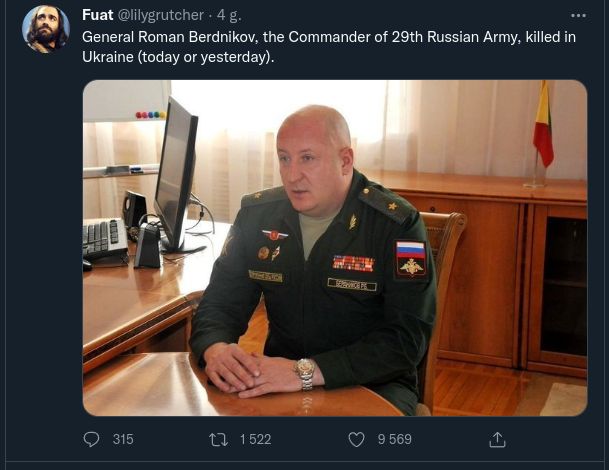
Task: Click the wristwatch in the photo
Action: pyautogui.click(x=305, y=374)
